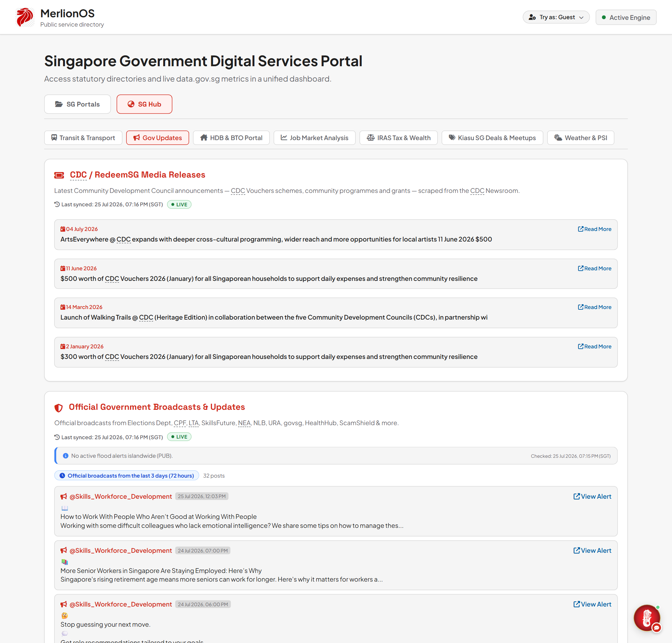Viewport: 672px width, 643px height.
Task: Click the MerlionOS lion logo
Action: [x=25, y=17]
